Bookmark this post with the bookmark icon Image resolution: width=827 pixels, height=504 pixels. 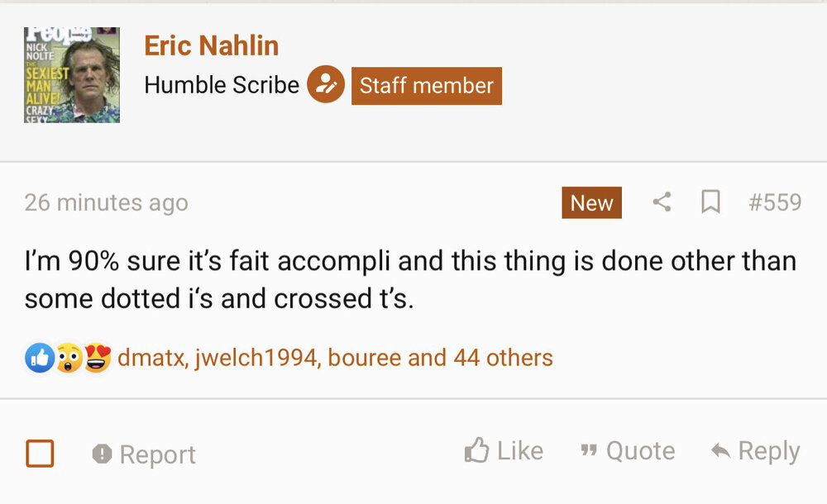(x=710, y=202)
